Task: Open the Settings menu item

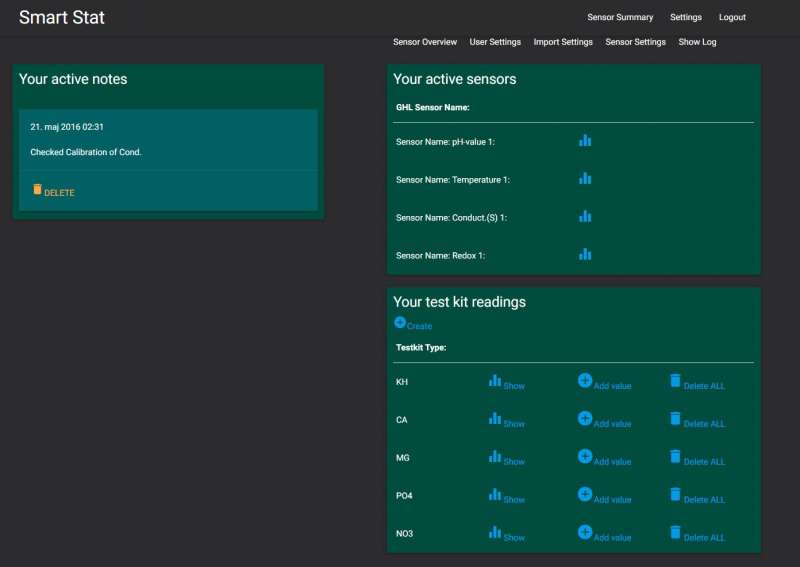Action: [x=686, y=18]
